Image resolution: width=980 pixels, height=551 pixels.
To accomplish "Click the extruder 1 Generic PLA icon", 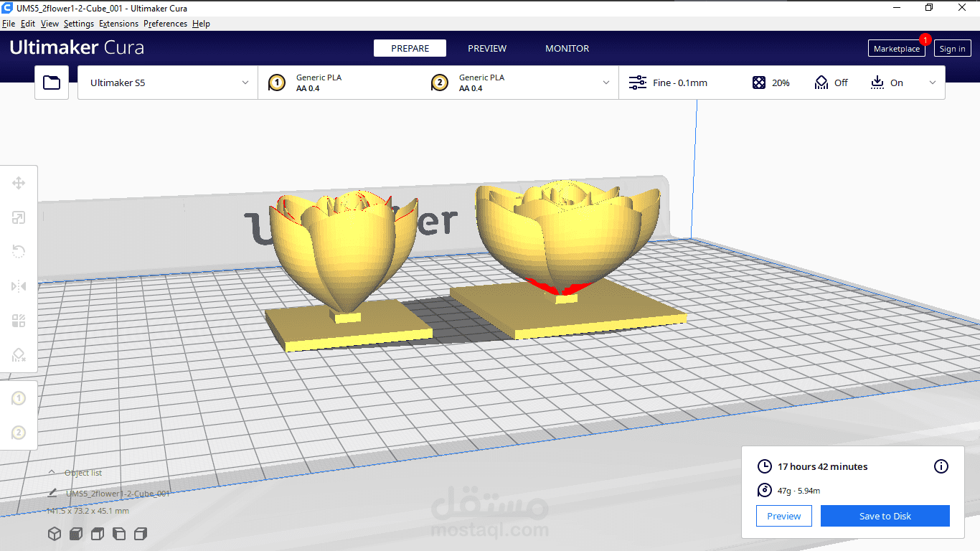I will pos(277,83).
